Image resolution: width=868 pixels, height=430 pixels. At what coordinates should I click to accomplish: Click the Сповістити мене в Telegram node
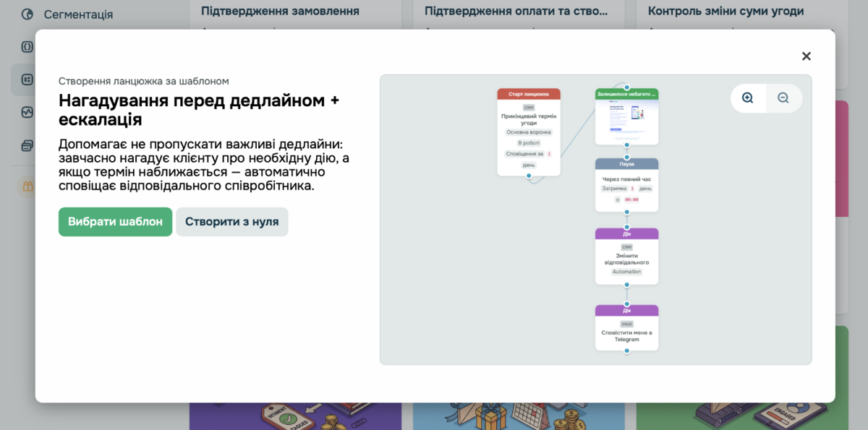click(x=626, y=327)
